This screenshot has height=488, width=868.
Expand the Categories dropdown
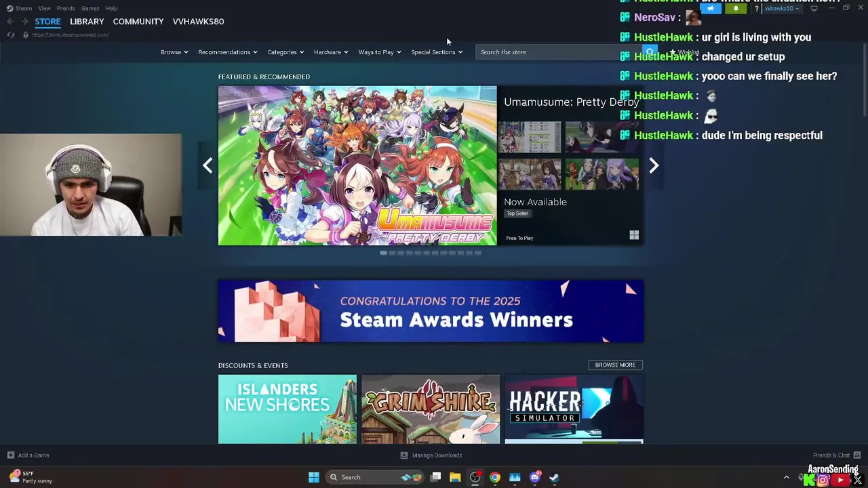tap(285, 52)
